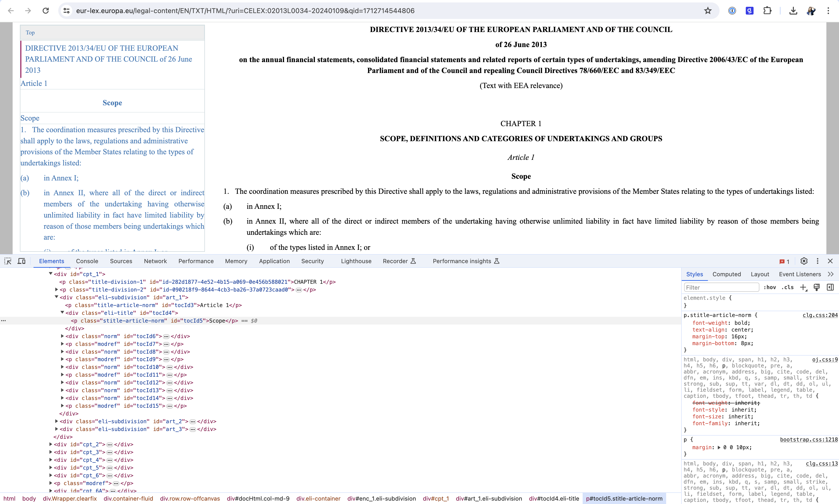Screen dimensions: 839x504
Task: Reload the page
Action: coord(46,10)
